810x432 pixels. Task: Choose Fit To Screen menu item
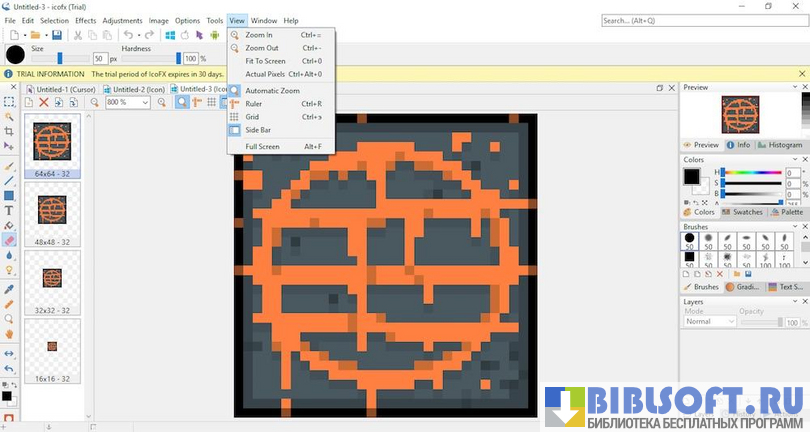[x=265, y=61]
